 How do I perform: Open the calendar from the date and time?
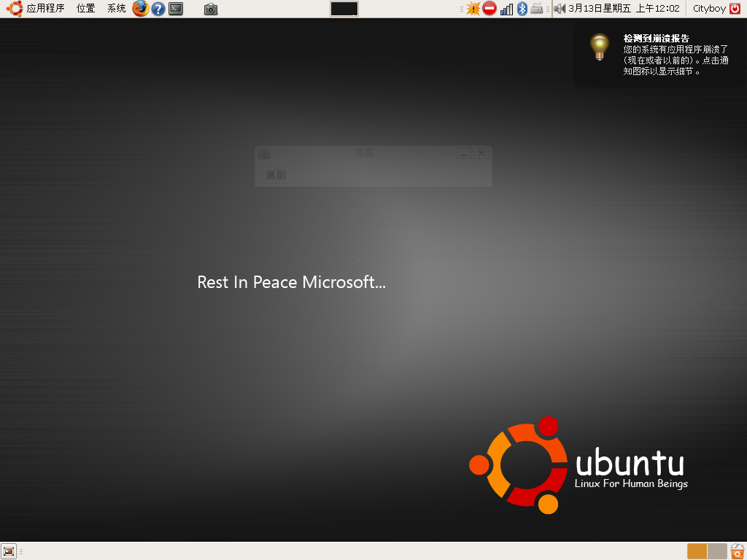point(624,9)
